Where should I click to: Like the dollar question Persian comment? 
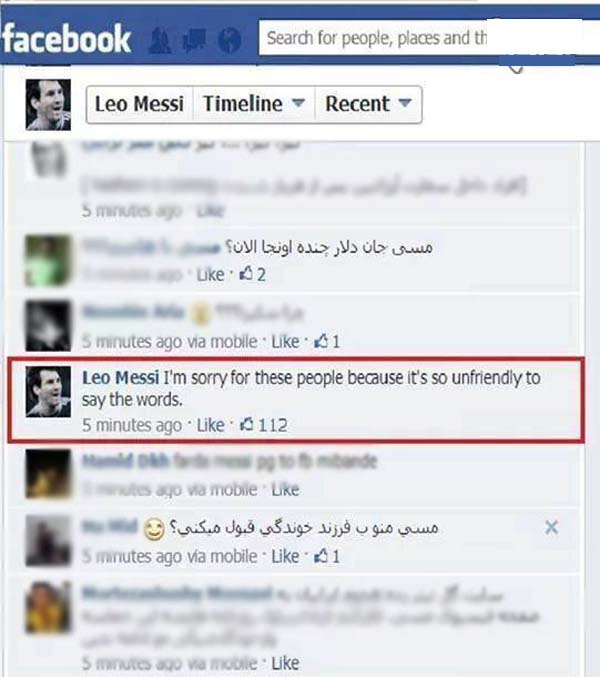(210, 275)
